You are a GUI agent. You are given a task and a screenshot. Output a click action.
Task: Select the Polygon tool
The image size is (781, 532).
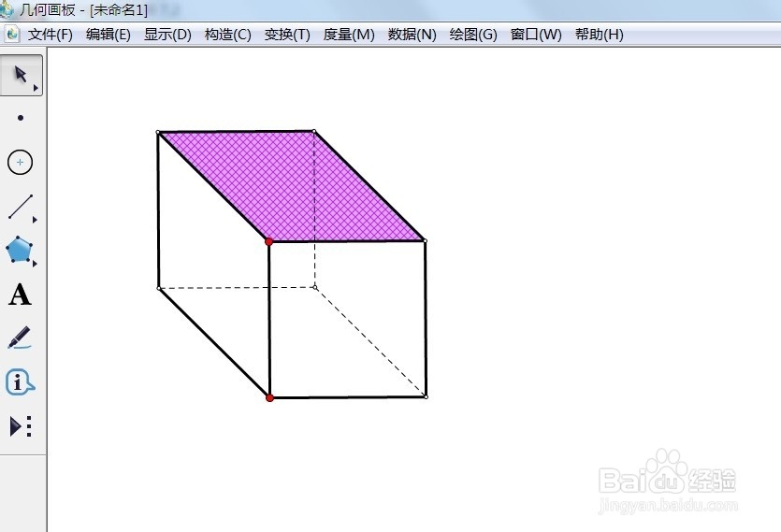(x=20, y=250)
